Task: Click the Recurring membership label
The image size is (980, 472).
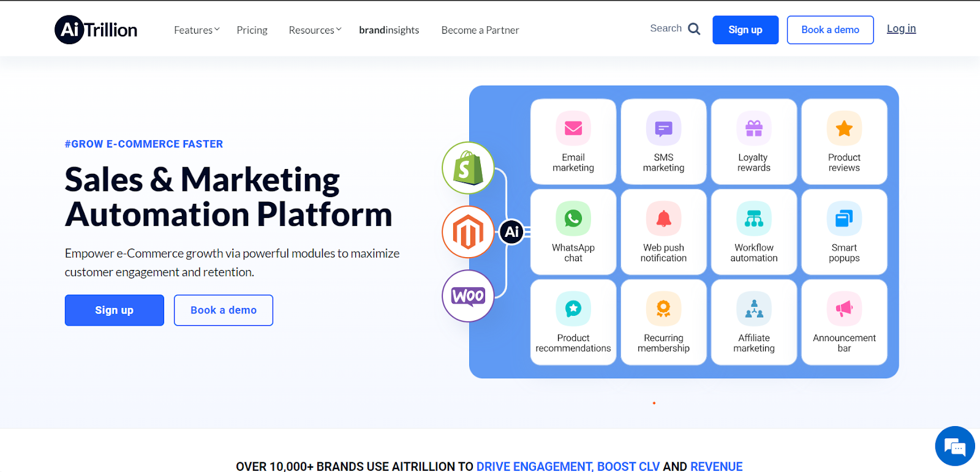Action: pyautogui.click(x=663, y=343)
